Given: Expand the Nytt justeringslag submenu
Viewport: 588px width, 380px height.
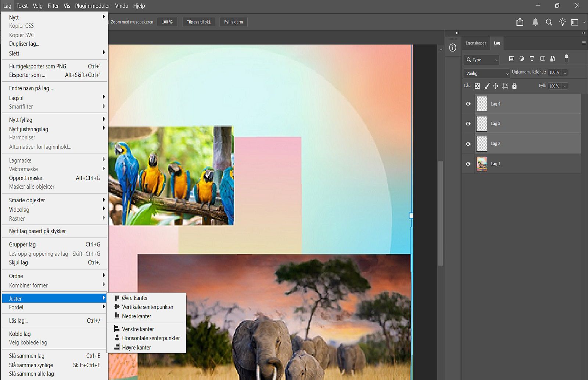Looking at the screenshot, I should 54,129.
